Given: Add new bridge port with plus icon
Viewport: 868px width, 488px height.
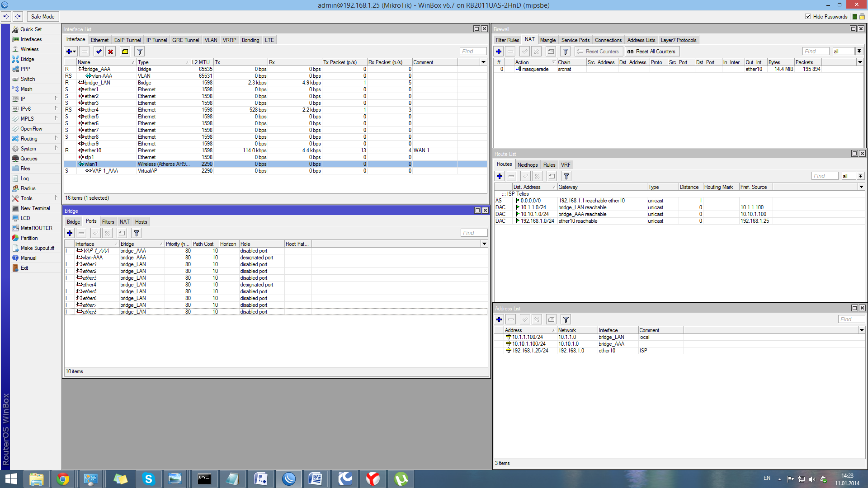Looking at the screenshot, I should tap(70, 233).
